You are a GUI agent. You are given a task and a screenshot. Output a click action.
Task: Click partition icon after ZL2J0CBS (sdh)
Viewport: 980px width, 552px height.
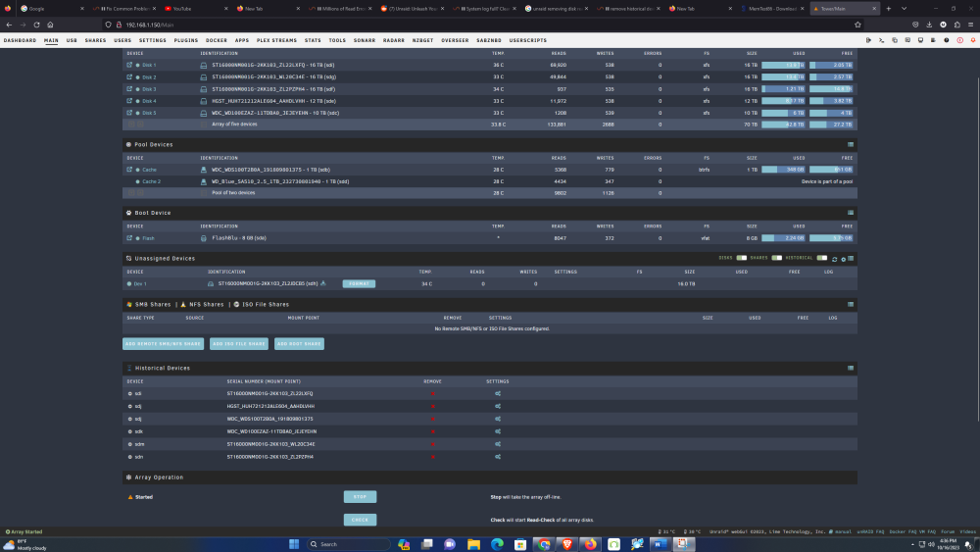click(x=323, y=283)
